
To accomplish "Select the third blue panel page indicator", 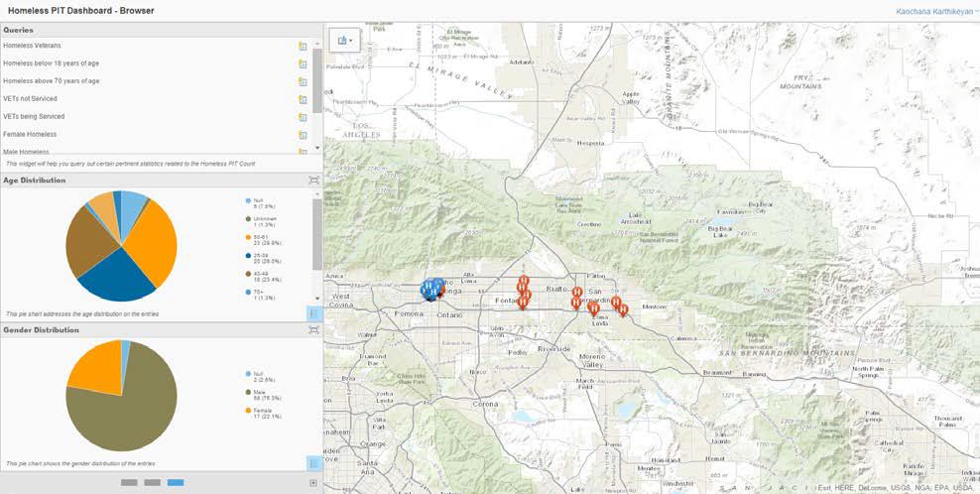I will [x=176, y=483].
